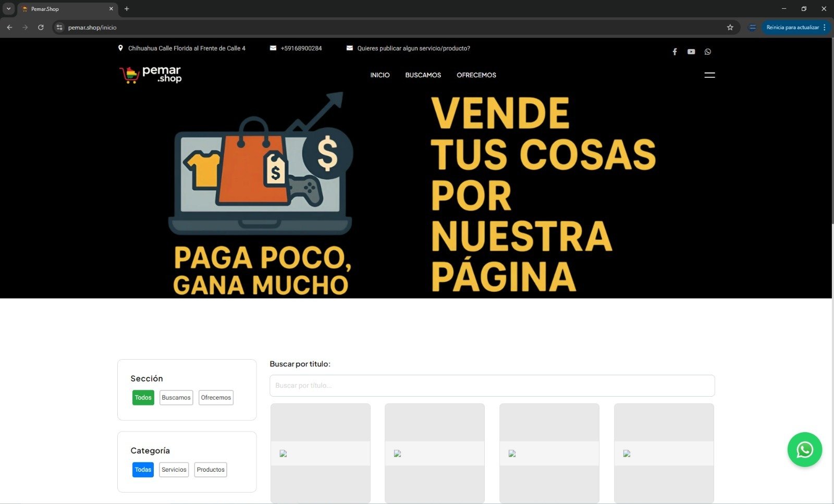
Task: Click the WhatsApp icon in header
Action: click(708, 52)
